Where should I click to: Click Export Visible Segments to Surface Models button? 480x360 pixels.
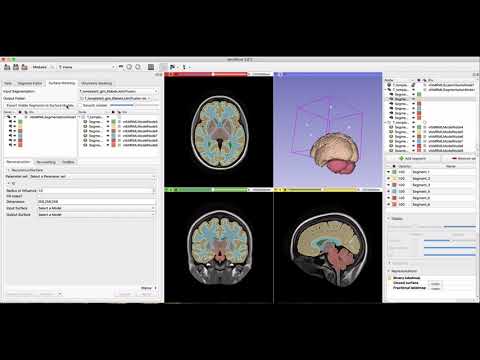(x=40, y=105)
